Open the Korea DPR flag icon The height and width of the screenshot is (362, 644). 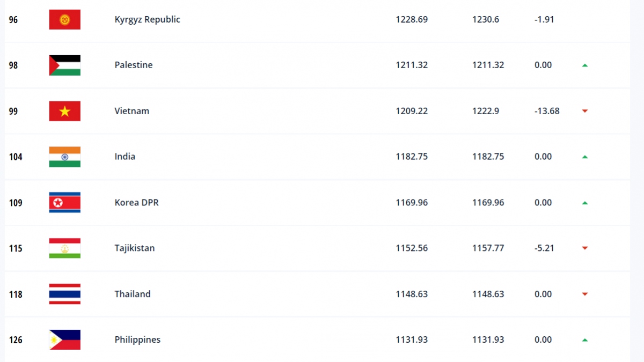tap(64, 203)
